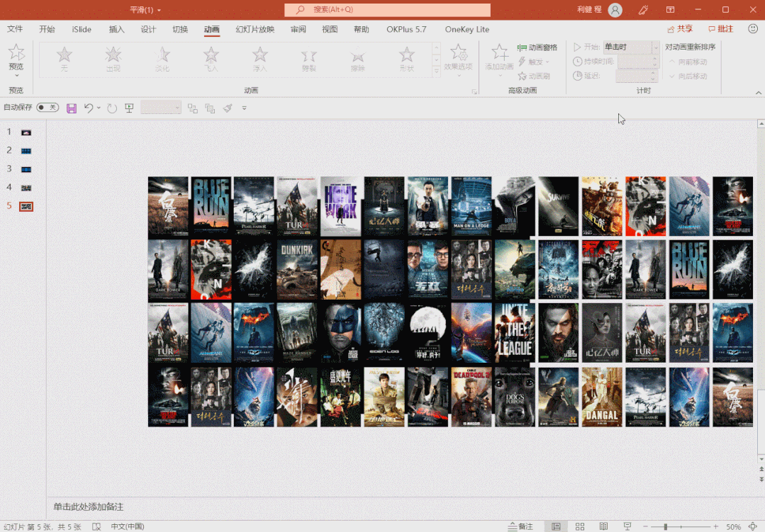Image resolution: width=765 pixels, height=532 pixels.
Task: Open the iSlide tab
Action: (x=82, y=29)
